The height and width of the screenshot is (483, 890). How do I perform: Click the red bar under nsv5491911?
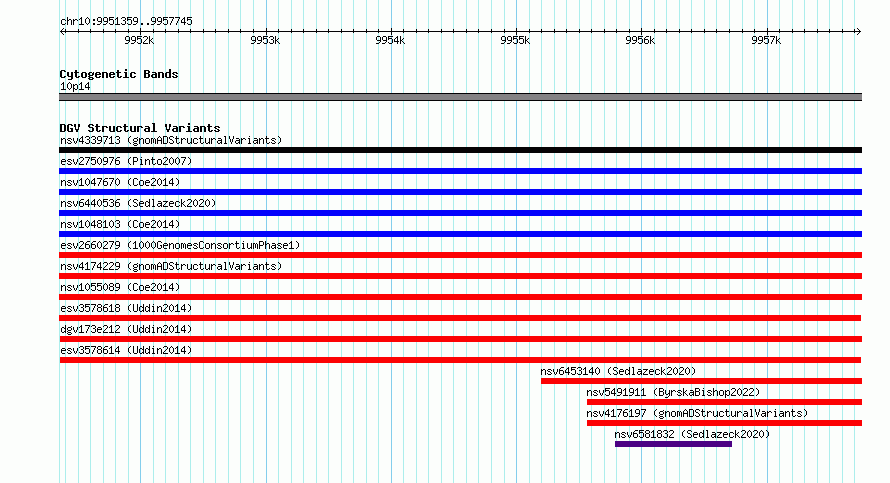click(724, 402)
